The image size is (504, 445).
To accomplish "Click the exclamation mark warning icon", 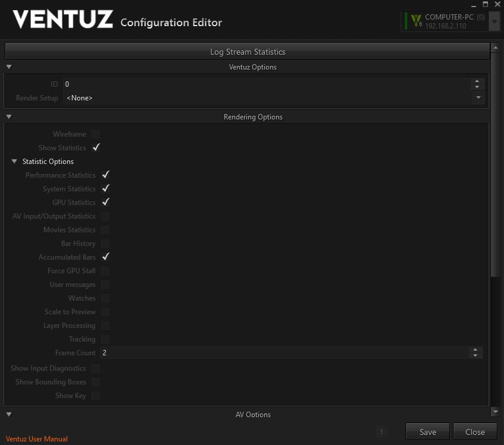I will [382, 432].
